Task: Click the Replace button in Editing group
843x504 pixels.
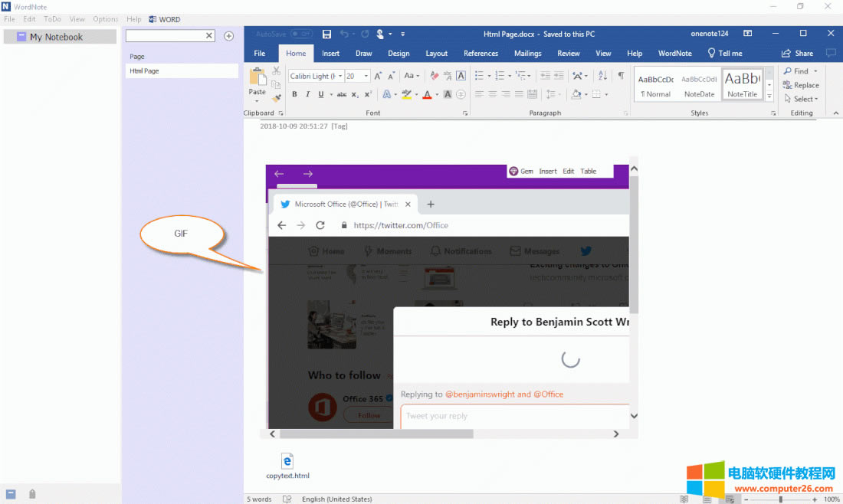Action: tap(801, 85)
